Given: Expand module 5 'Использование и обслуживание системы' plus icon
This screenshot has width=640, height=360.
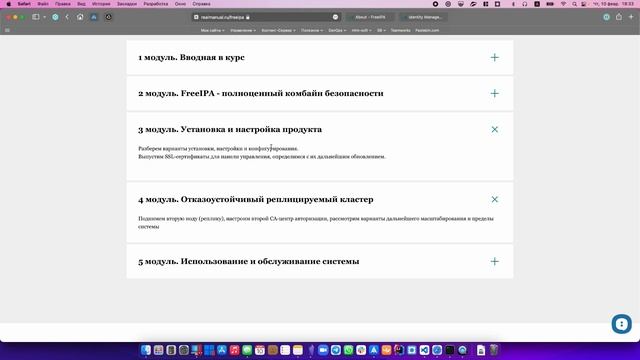Looking at the screenshot, I should tap(494, 261).
